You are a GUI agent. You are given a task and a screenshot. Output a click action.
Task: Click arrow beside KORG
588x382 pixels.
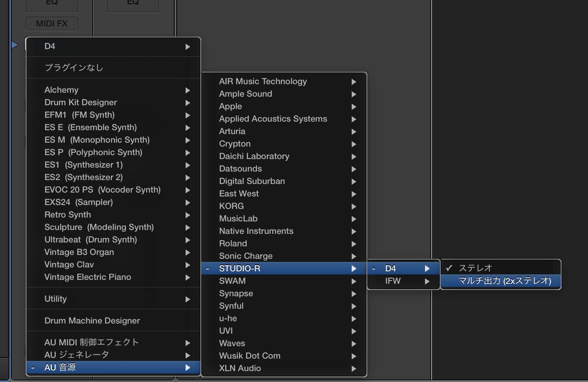click(354, 207)
